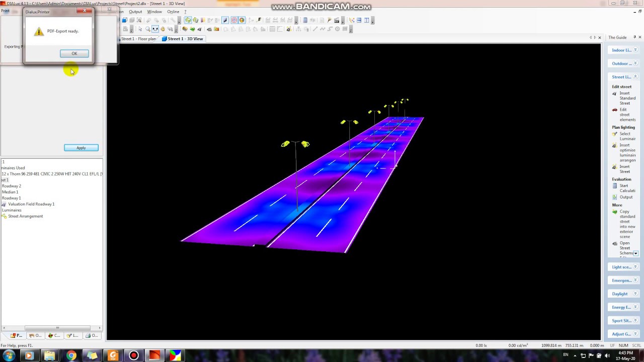Open the Objects bottom tab with table icon
The width and height of the screenshot is (644, 362).
point(35,335)
